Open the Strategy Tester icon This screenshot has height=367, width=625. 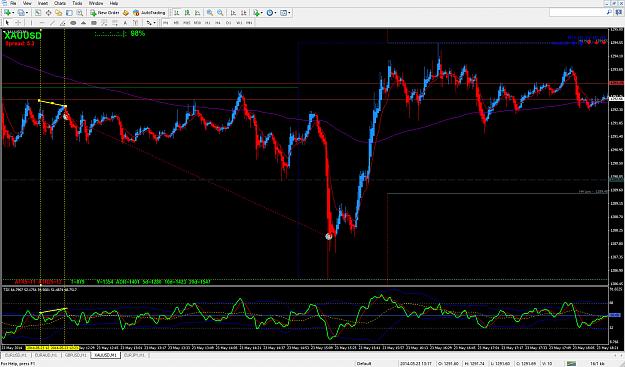tap(80, 13)
